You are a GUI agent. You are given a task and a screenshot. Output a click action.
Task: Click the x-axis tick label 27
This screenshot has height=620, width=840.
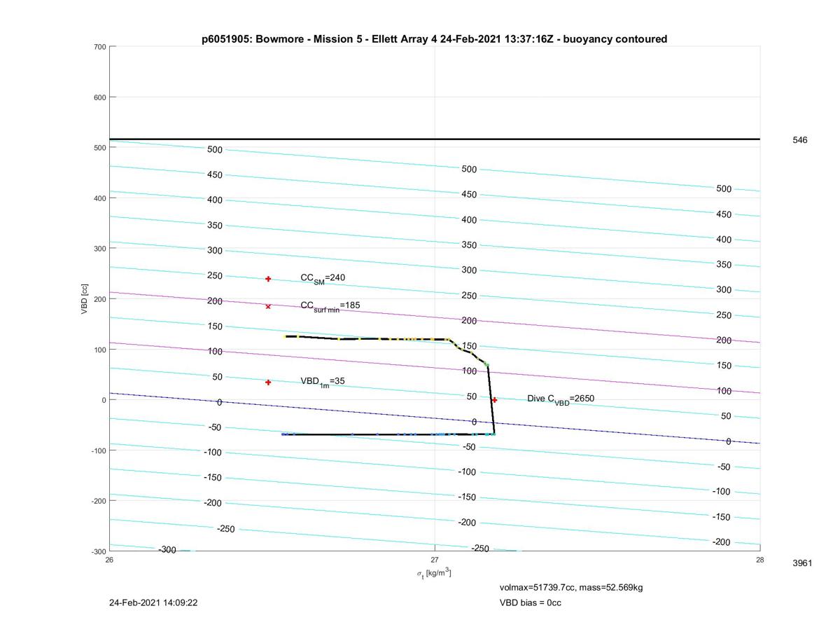coord(435,559)
